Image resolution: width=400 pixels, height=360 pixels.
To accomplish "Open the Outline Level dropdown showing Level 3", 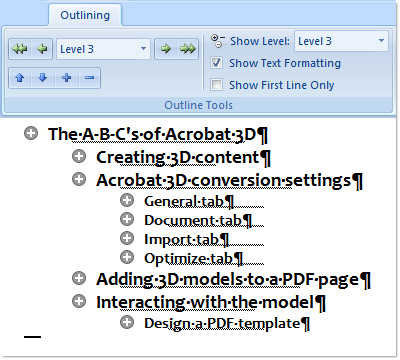I will (103, 49).
